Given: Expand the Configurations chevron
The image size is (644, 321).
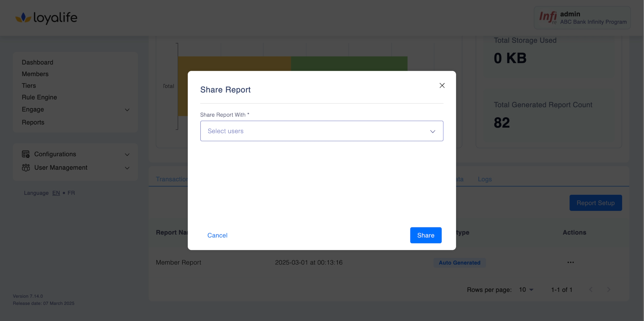Looking at the screenshot, I should tap(127, 154).
